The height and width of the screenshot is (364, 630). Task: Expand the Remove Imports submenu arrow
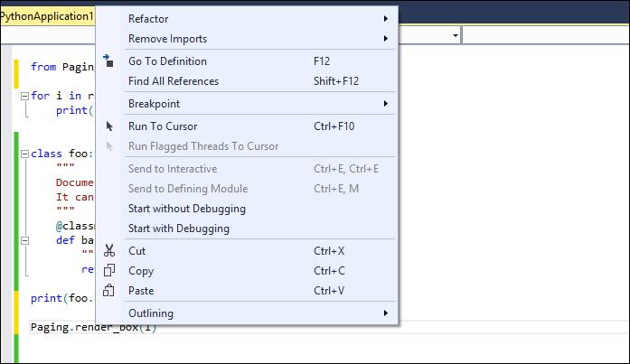point(386,39)
